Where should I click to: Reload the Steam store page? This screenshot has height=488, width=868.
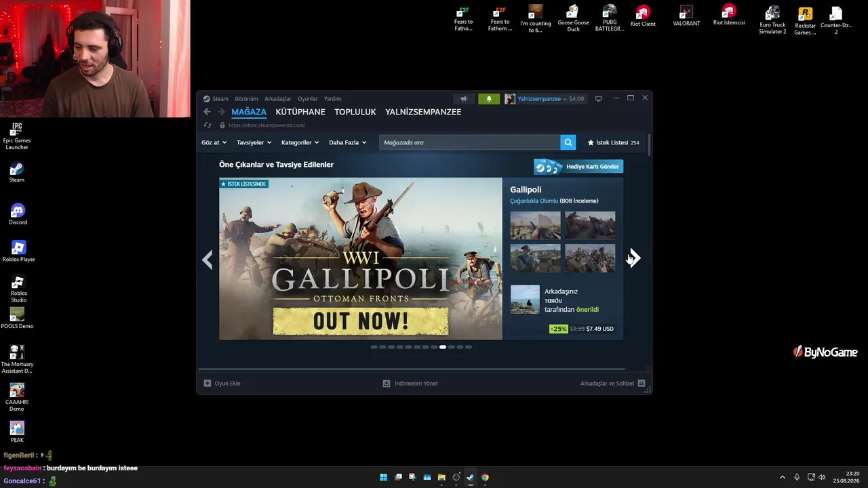click(208, 125)
